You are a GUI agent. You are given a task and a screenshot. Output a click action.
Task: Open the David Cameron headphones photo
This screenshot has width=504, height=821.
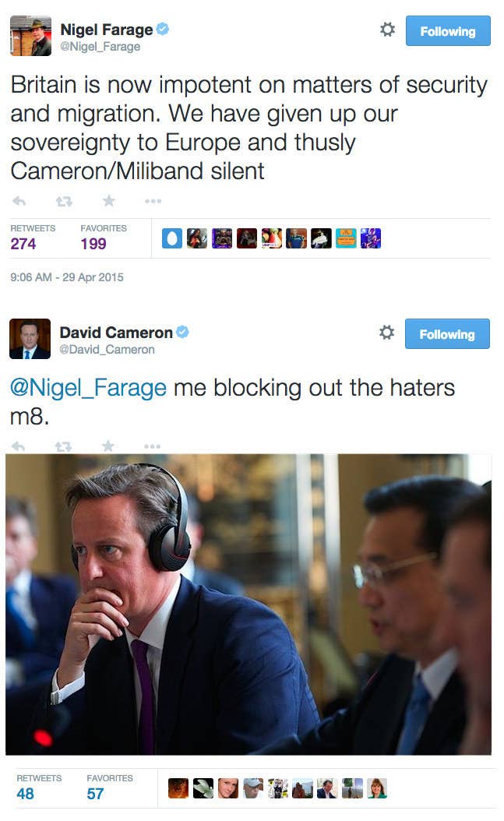tap(248, 604)
